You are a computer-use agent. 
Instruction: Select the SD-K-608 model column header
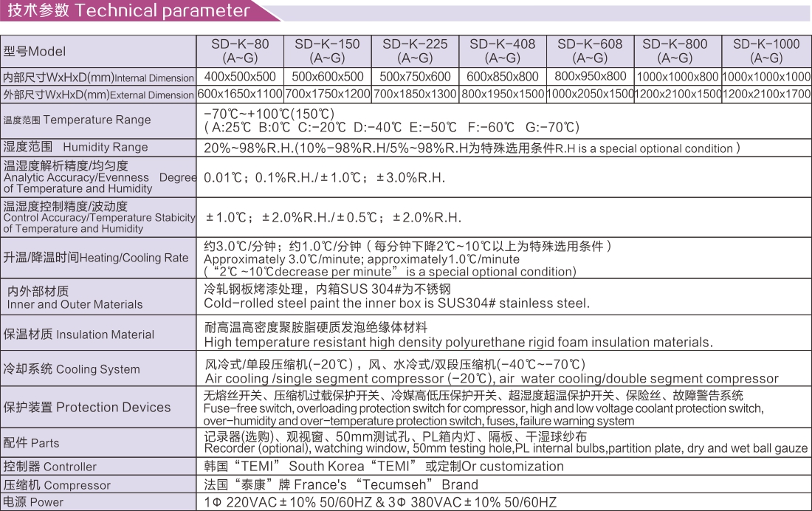pyautogui.click(x=590, y=51)
